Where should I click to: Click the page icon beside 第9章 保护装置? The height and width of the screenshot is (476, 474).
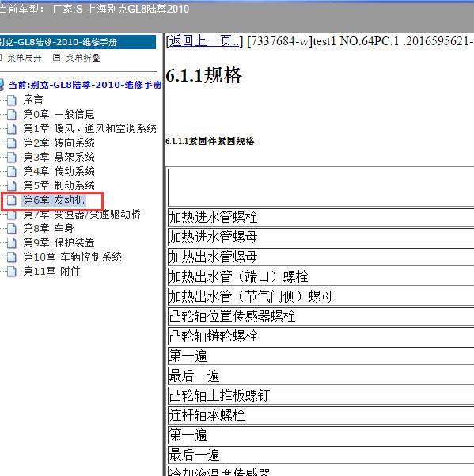[x=12, y=242]
